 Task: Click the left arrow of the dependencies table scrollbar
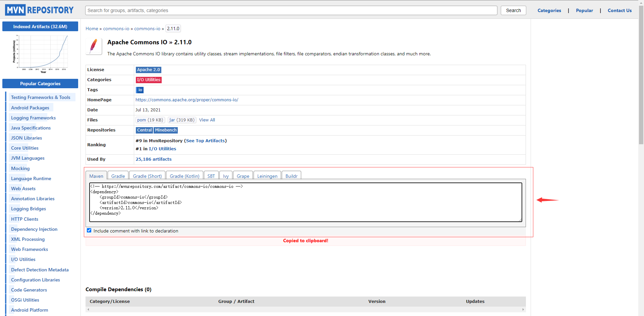tap(89, 309)
